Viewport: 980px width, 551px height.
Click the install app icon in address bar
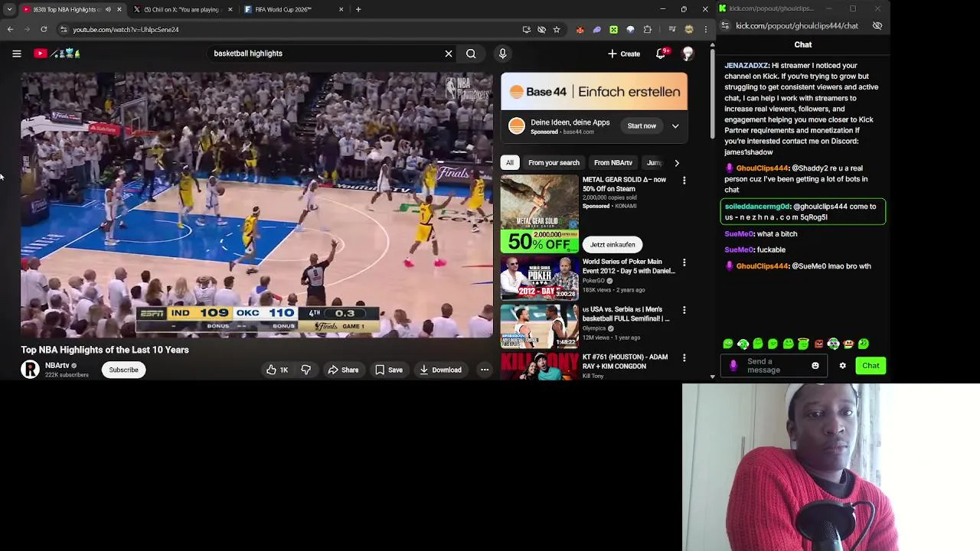pos(527,29)
